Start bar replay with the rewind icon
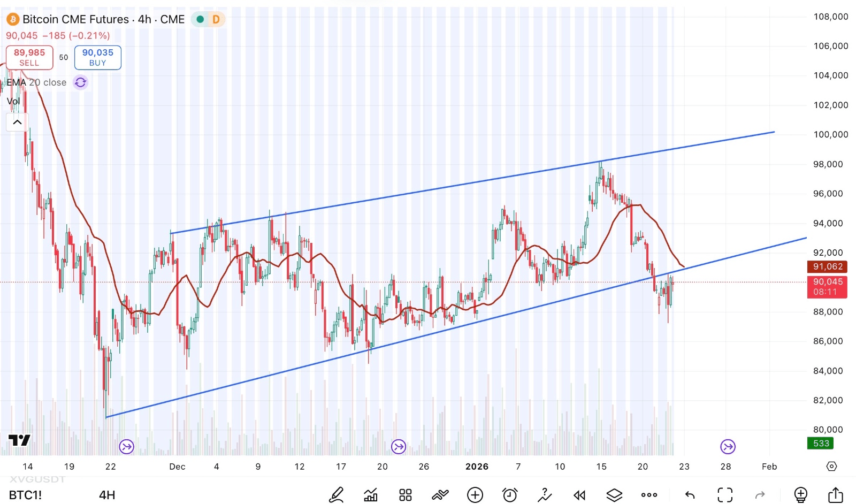The image size is (856, 504). [x=579, y=495]
